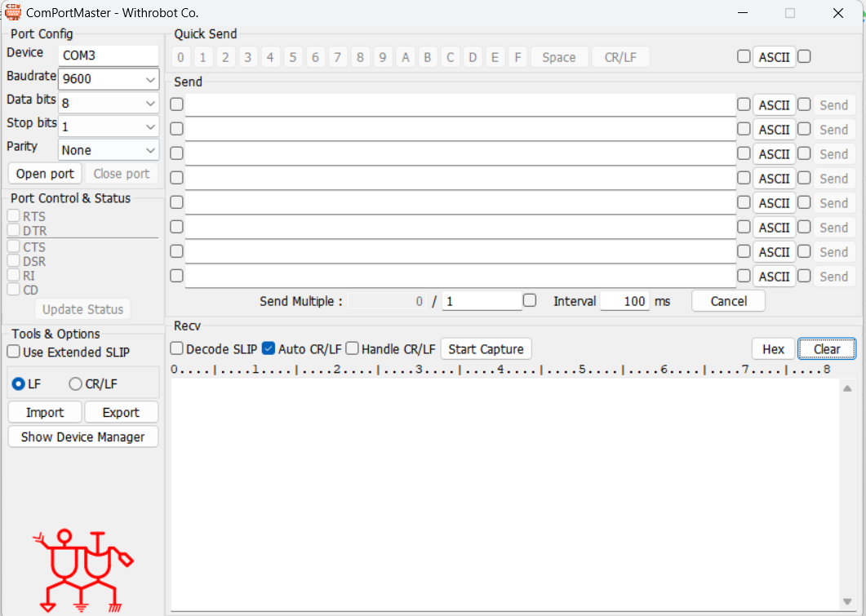The height and width of the screenshot is (616, 866).
Task: Click the Start Capture button
Action: coord(486,349)
